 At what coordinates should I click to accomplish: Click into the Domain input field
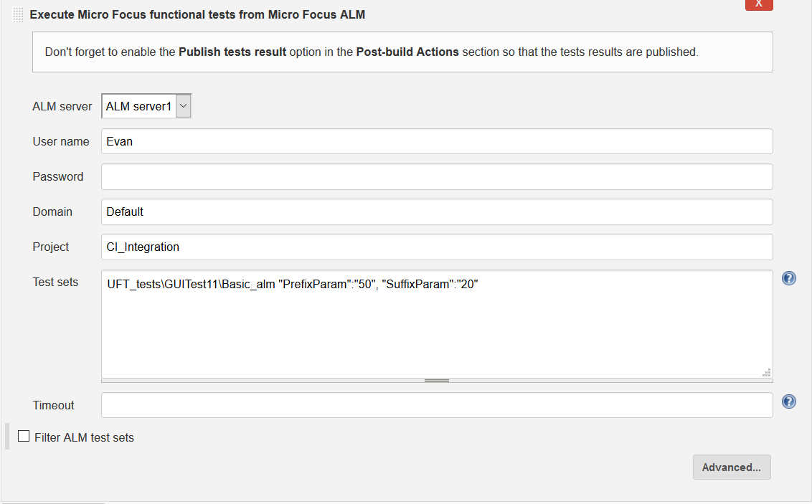tap(436, 211)
